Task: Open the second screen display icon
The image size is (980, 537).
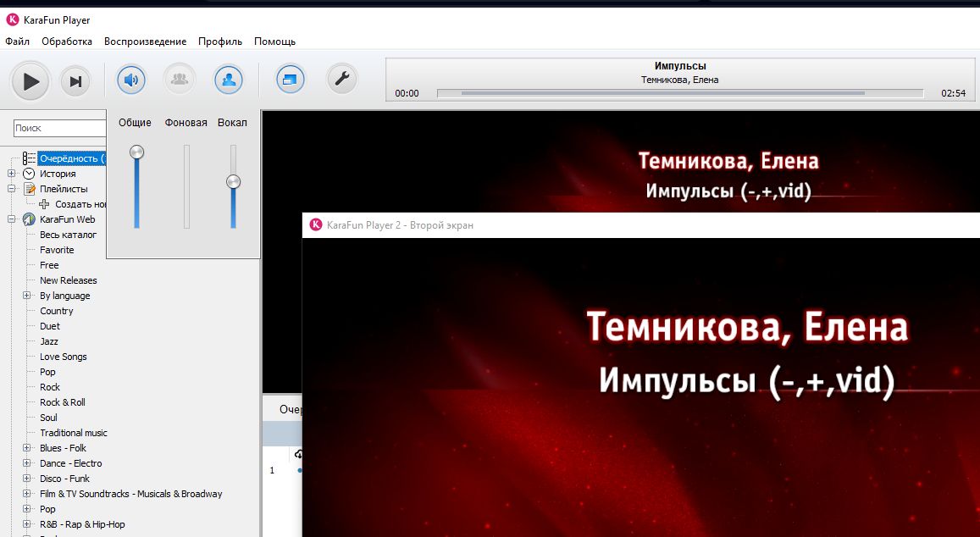Action: (x=290, y=80)
